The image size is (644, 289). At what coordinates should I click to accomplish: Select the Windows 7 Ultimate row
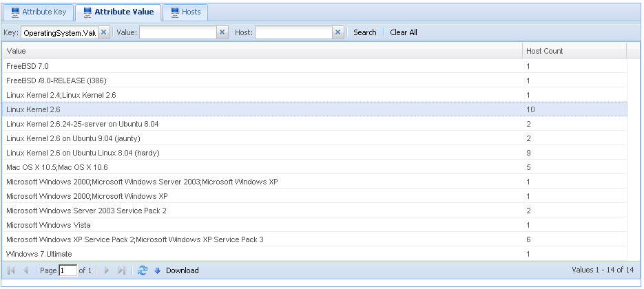[315, 254]
